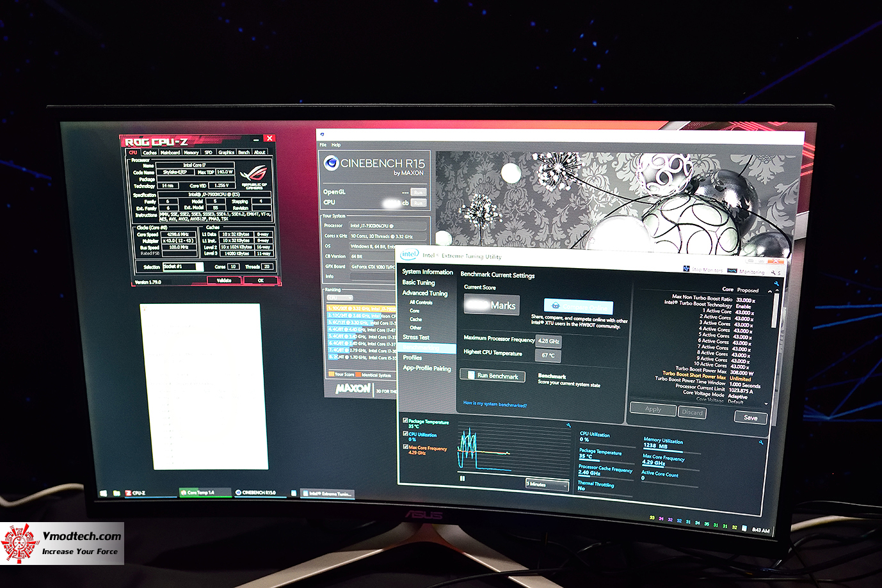Click the Discard button in XTU
The image size is (882, 588).
coord(692,412)
